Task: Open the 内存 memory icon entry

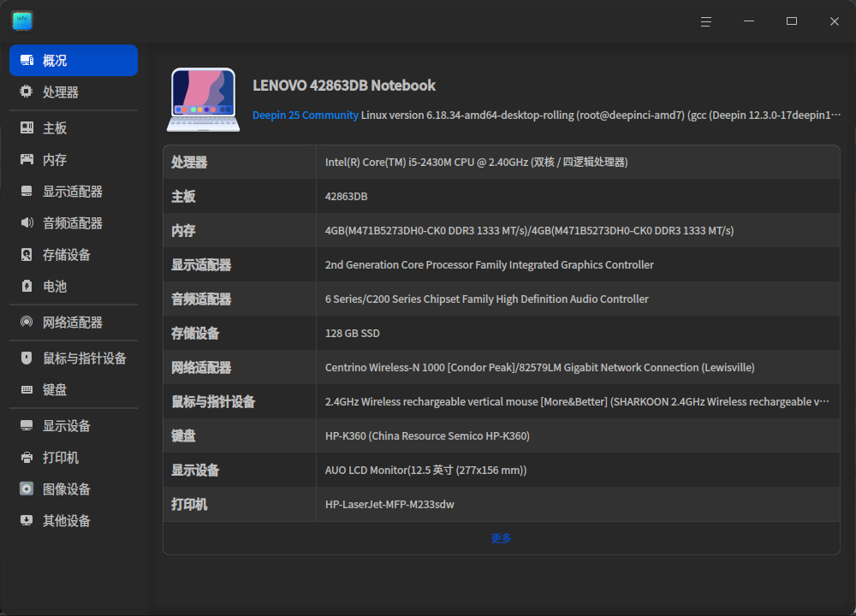Action: 27,159
